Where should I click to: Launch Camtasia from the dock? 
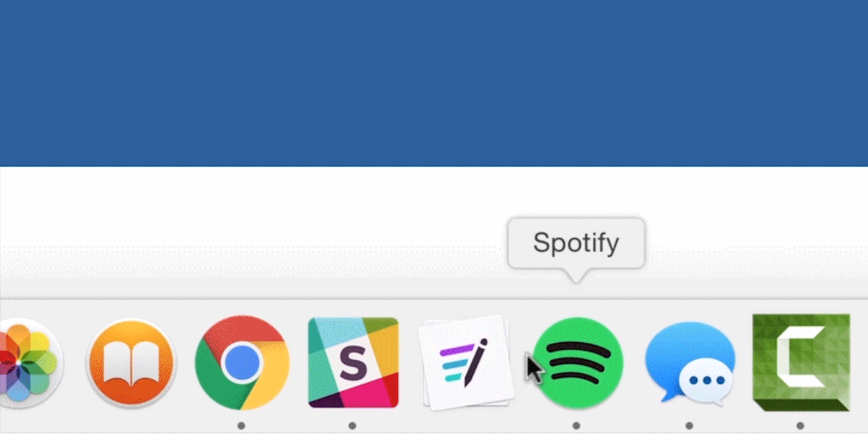801,363
